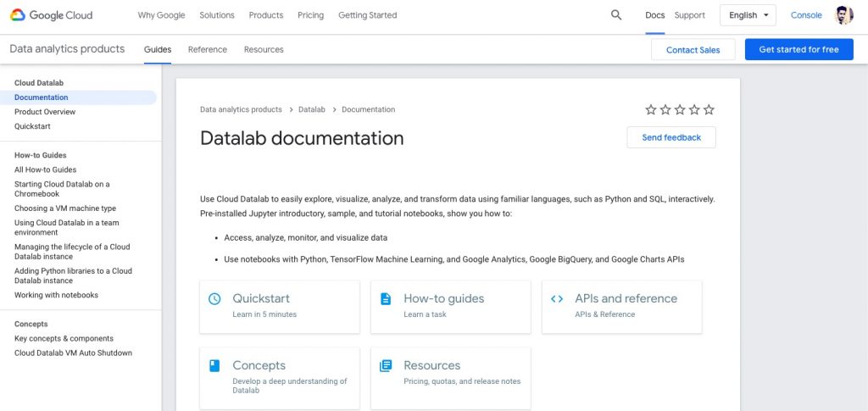
Task: Click the Cloud Datalab sidebar heading
Action: pyautogui.click(x=39, y=83)
